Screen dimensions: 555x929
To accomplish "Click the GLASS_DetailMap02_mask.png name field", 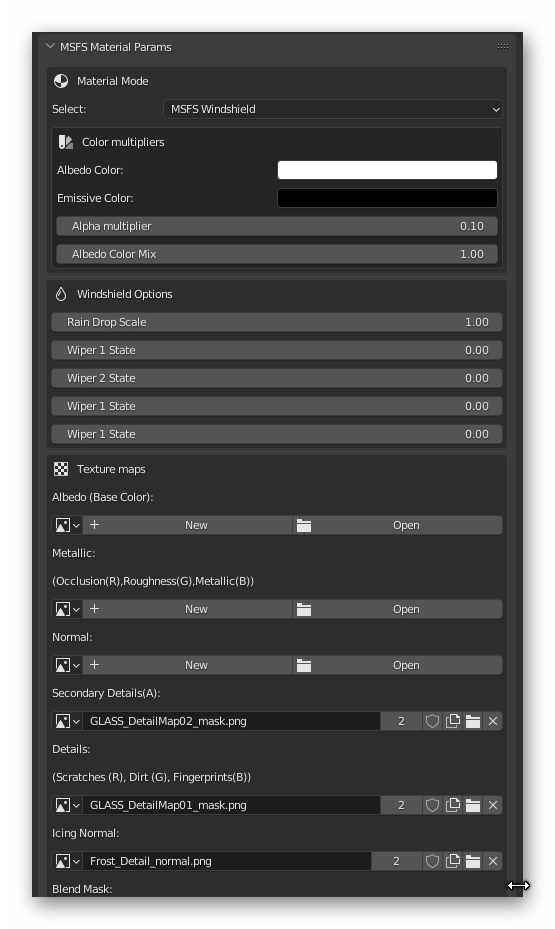I will pyautogui.click(x=231, y=721).
